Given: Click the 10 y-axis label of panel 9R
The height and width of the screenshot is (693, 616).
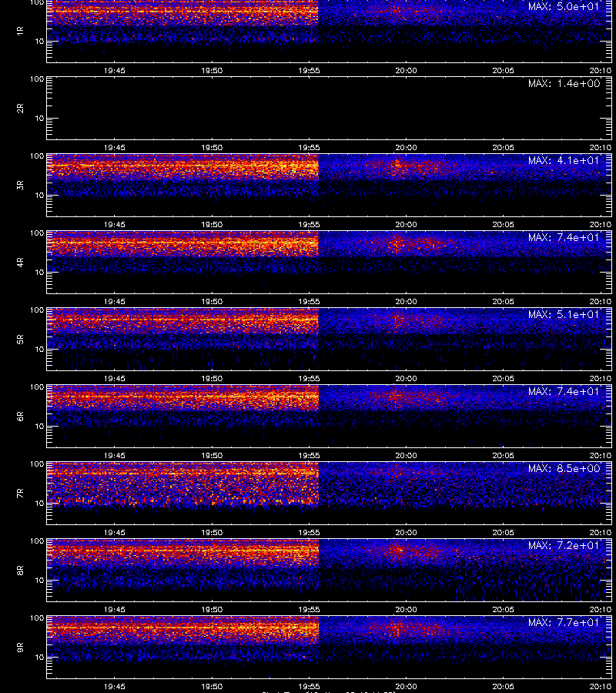Looking at the screenshot, I should [x=39, y=658].
